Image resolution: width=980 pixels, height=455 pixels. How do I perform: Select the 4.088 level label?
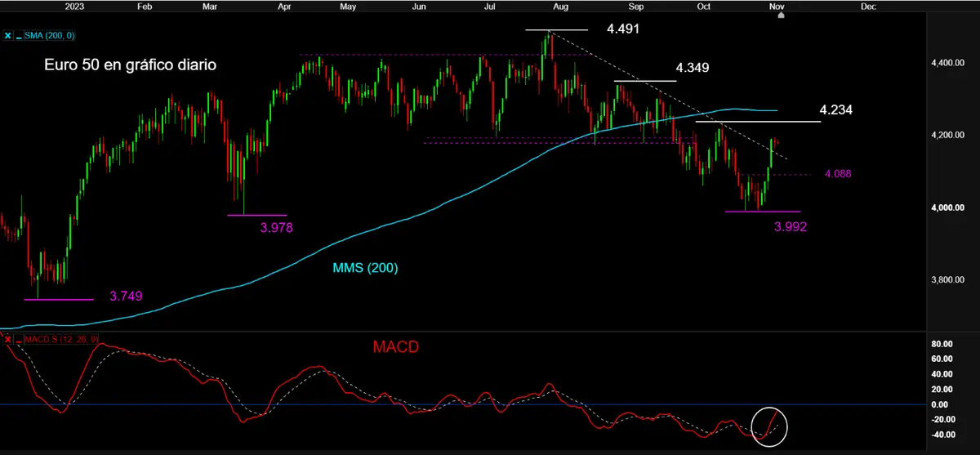pos(838,174)
